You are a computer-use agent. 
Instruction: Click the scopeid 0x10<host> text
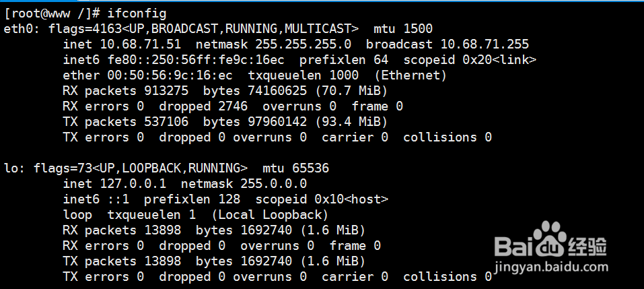(322, 199)
